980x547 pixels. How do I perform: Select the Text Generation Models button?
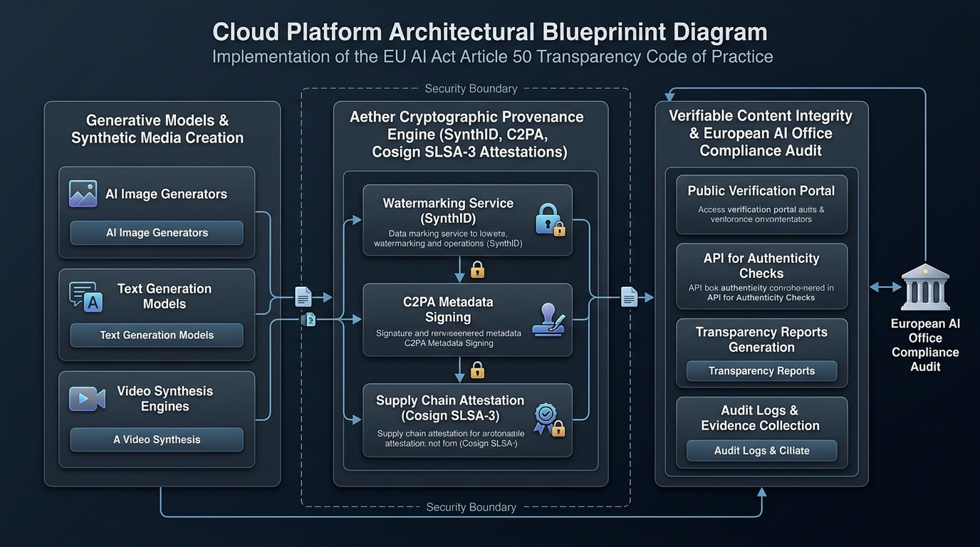click(x=157, y=335)
